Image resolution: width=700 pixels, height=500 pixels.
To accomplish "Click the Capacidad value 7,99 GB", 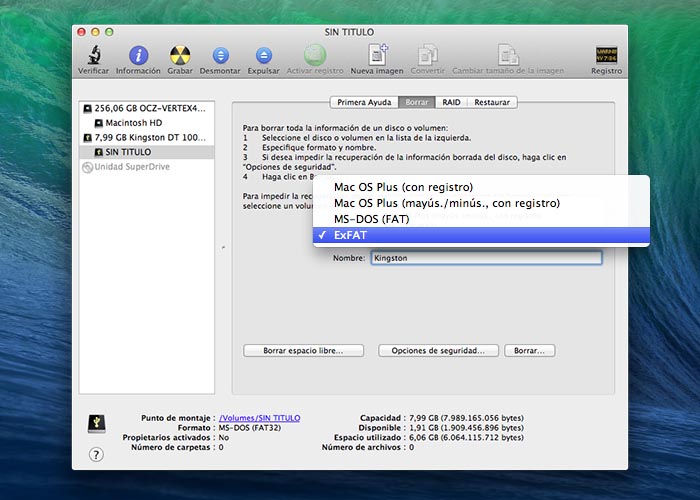I will tap(467, 418).
